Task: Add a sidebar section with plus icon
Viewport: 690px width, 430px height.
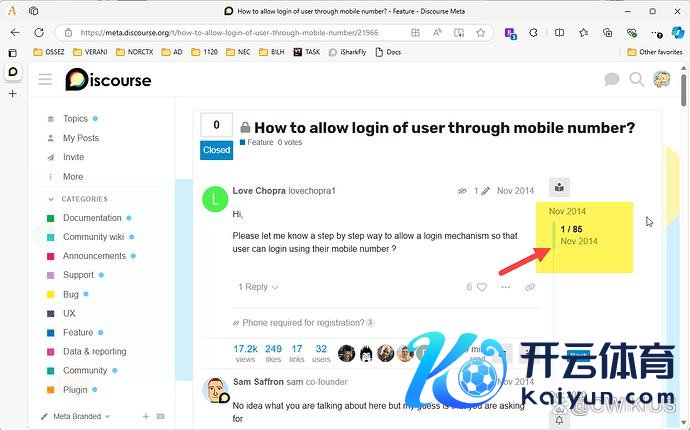Action: point(145,416)
